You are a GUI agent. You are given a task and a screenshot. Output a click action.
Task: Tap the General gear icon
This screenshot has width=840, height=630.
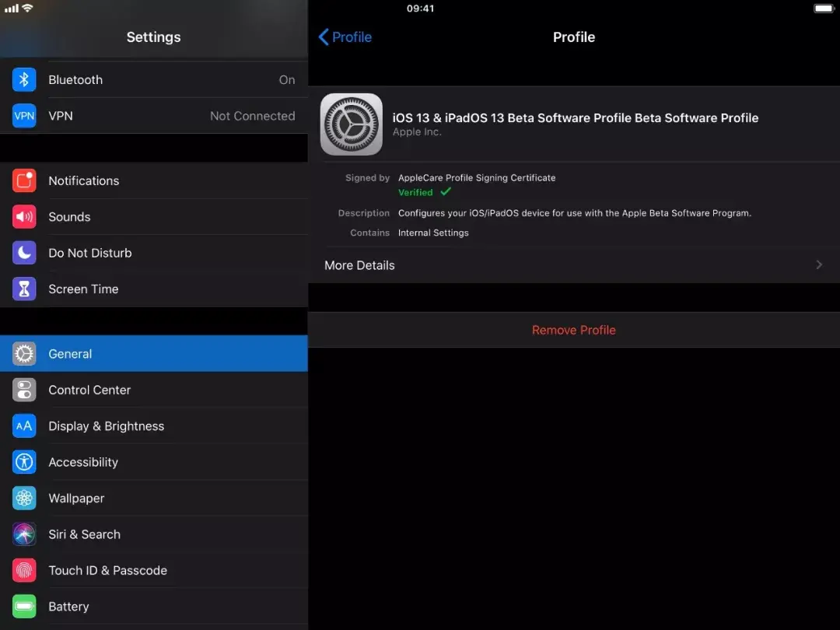(x=24, y=354)
